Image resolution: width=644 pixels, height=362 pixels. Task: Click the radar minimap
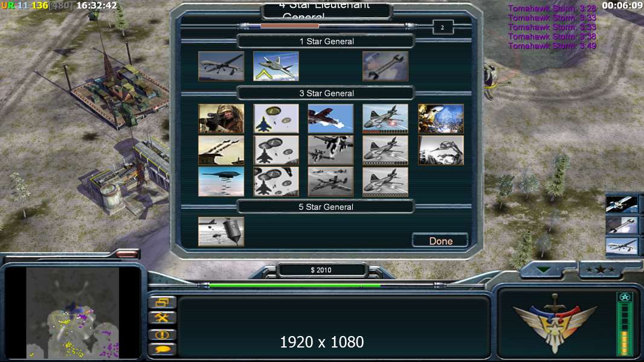72,313
